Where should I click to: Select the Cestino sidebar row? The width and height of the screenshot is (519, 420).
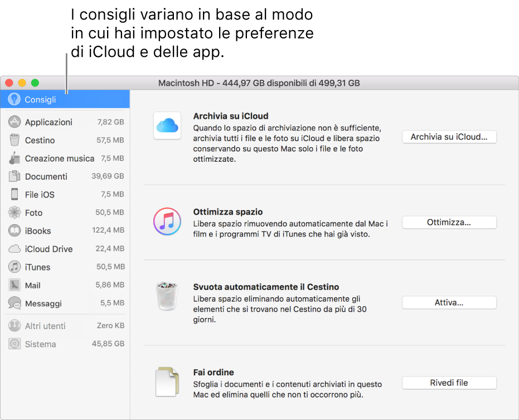(66, 140)
